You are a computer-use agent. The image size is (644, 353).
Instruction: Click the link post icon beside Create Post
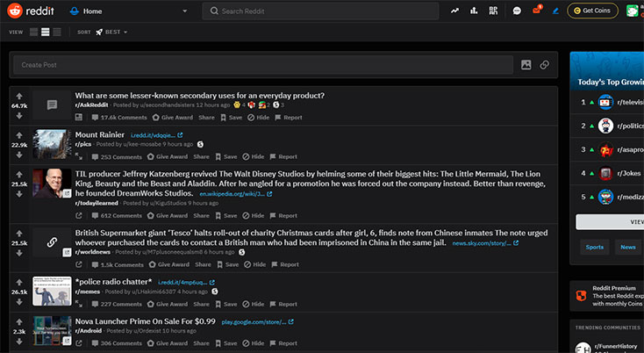coord(545,65)
